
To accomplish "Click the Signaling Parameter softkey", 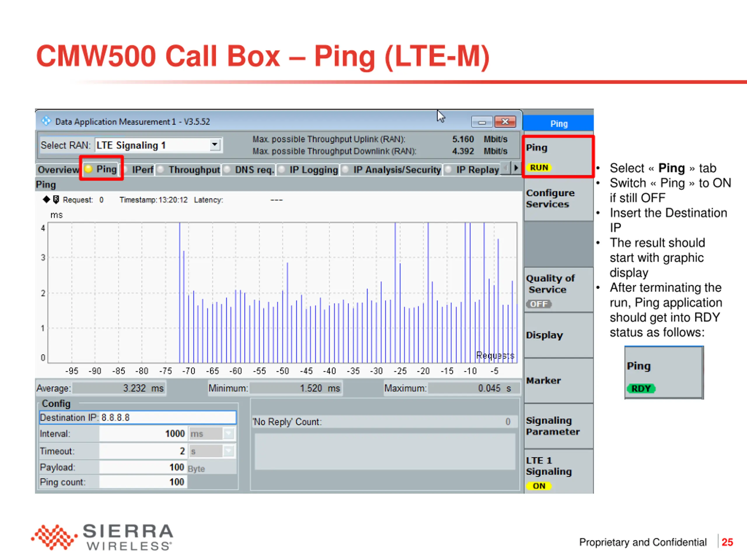I will [558, 426].
